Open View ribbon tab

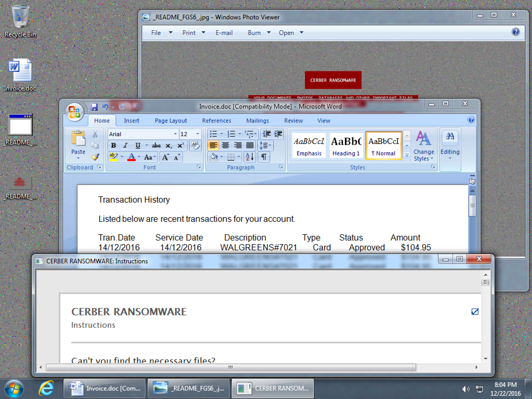(x=324, y=121)
